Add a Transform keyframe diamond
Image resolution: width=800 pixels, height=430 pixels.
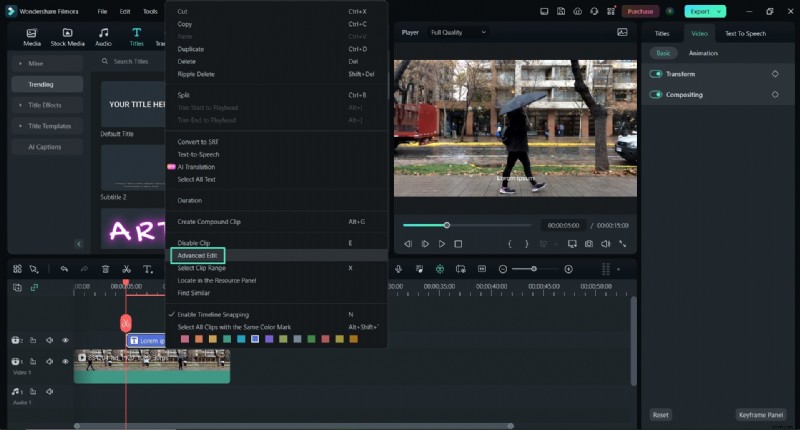click(x=775, y=74)
